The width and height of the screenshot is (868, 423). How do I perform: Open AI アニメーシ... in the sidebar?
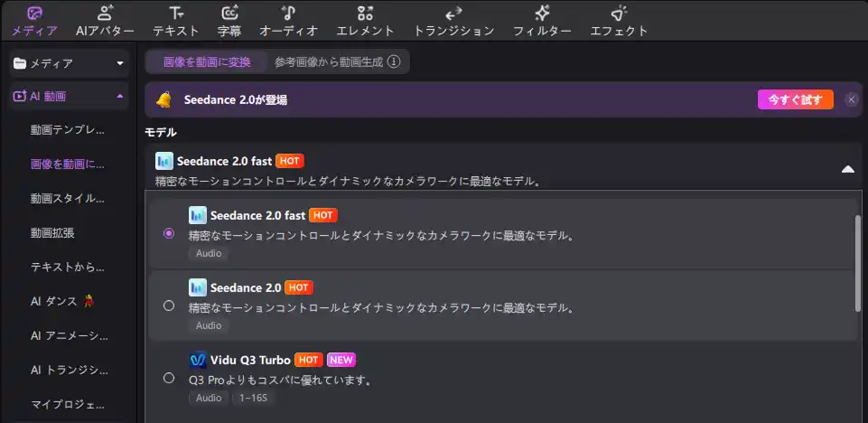(x=70, y=336)
